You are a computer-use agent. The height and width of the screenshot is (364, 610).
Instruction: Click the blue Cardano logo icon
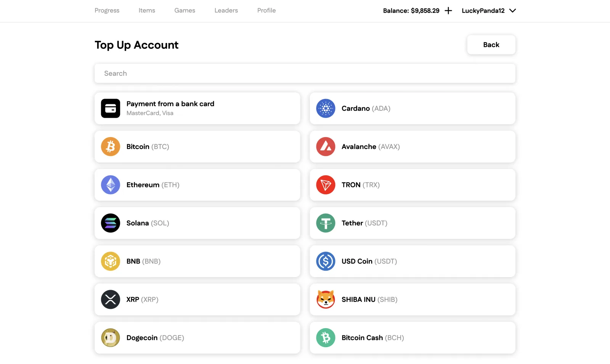(x=326, y=109)
